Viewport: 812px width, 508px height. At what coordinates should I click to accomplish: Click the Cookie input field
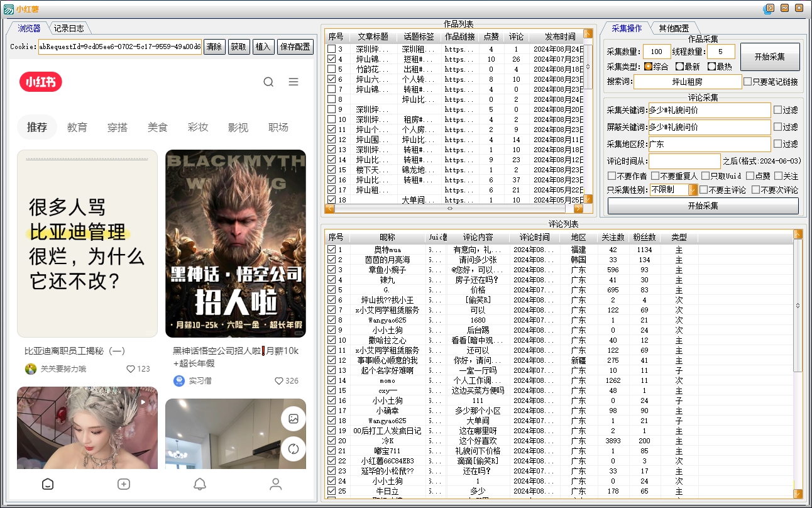pos(120,47)
